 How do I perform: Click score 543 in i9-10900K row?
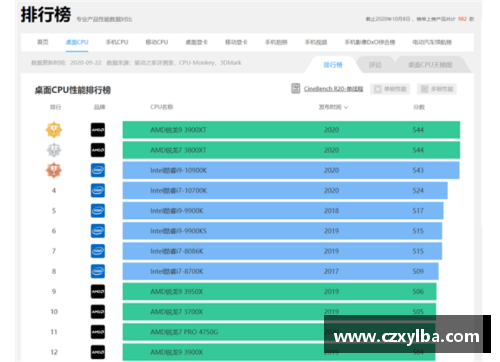418,170
